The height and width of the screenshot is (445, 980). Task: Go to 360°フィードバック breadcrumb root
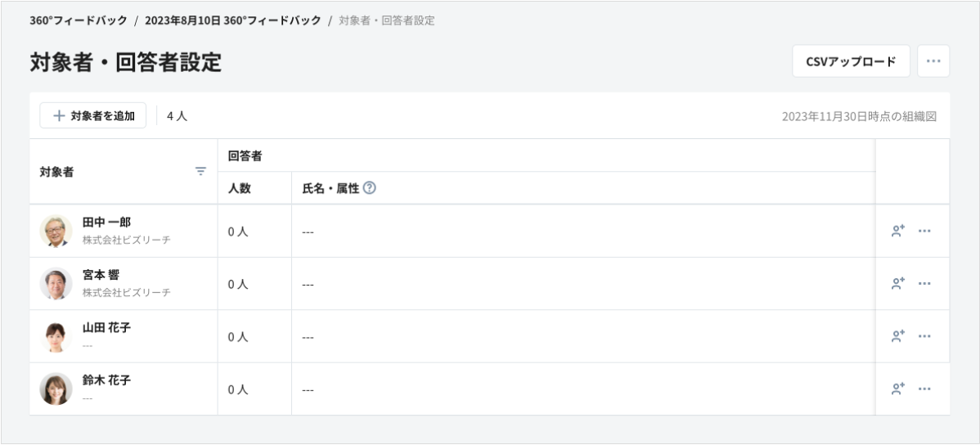[79, 20]
